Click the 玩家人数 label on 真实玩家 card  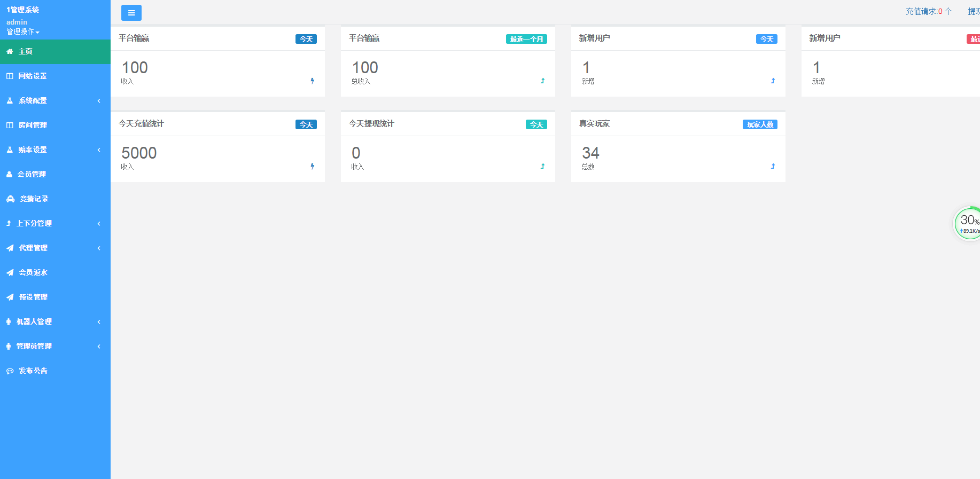(x=760, y=124)
